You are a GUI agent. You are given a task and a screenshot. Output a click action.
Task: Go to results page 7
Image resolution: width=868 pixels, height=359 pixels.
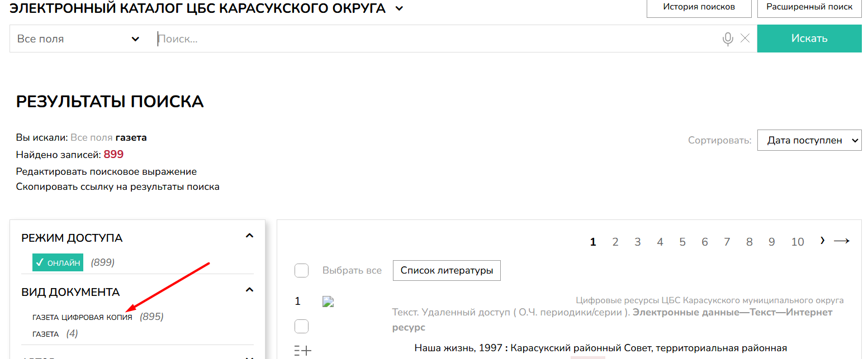(x=727, y=242)
